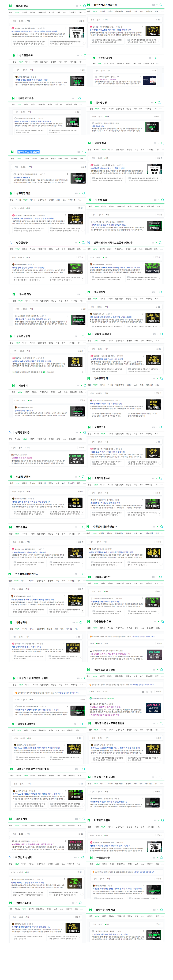Click the search magnifier for 성폭행 무죄판결
The height and width of the screenshot is (980, 173).
[x=162, y=334]
